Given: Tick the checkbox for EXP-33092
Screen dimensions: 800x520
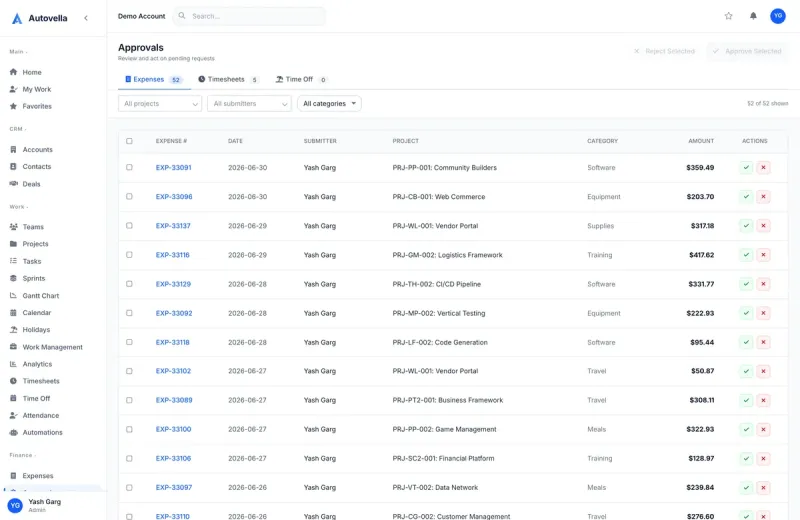Looking at the screenshot, I should 129,313.
